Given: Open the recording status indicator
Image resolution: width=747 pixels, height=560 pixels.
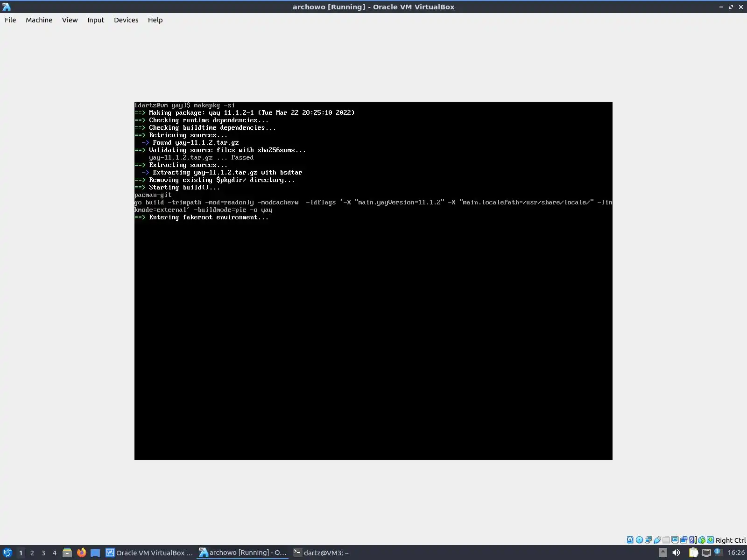Looking at the screenshot, I should coord(684,540).
